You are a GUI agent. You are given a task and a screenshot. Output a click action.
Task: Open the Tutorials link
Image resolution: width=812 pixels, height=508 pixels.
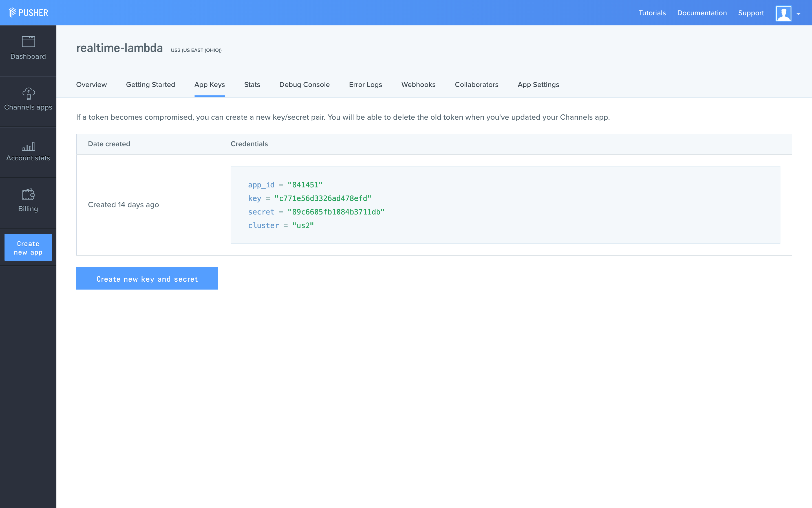click(652, 13)
